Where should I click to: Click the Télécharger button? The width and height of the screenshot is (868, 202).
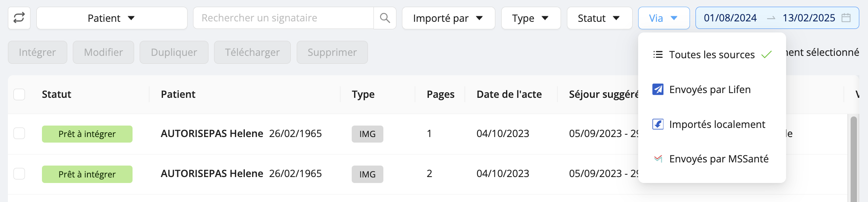(x=252, y=52)
